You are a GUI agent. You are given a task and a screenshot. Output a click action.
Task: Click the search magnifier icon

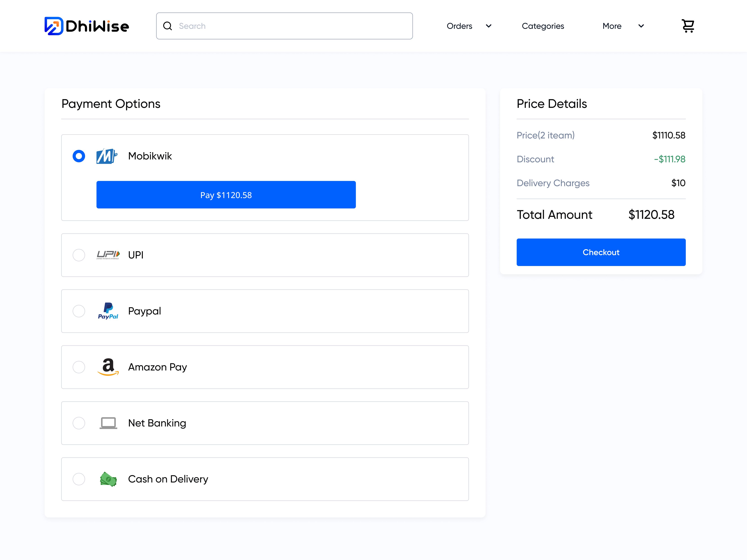click(x=168, y=26)
